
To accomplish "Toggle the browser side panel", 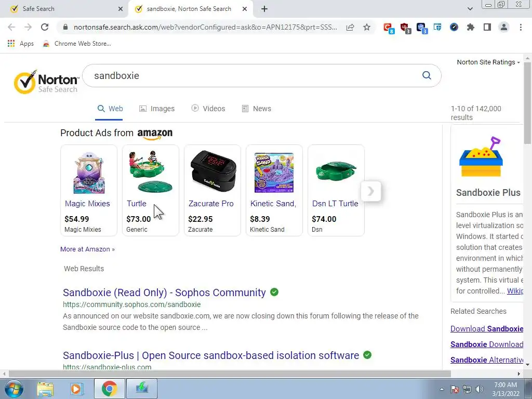I will tap(487, 27).
